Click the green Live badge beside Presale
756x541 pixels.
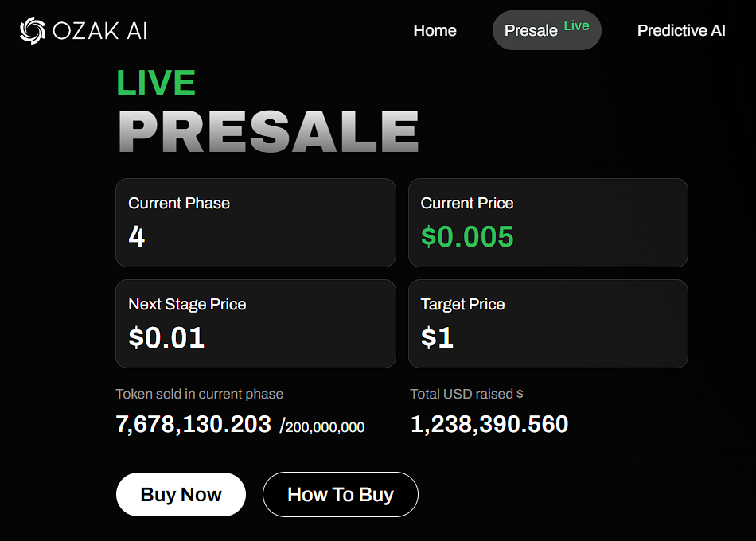pyautogui.click(x=577, y=25)
